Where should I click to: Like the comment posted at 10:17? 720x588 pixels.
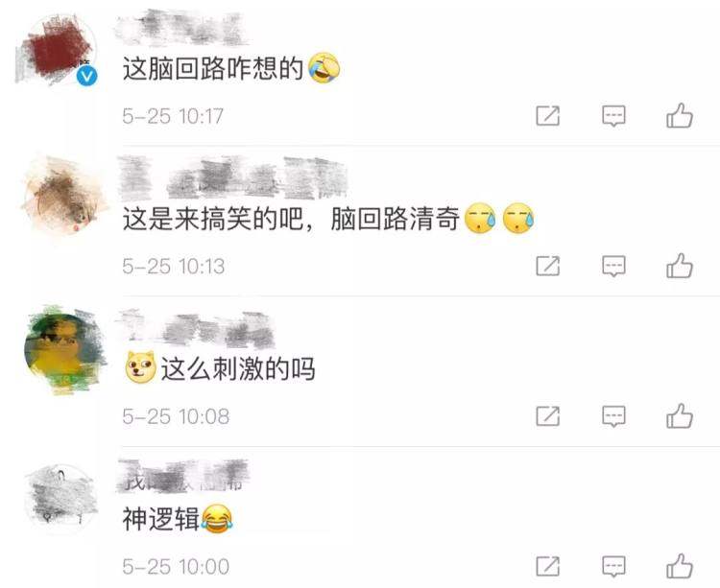680,115
